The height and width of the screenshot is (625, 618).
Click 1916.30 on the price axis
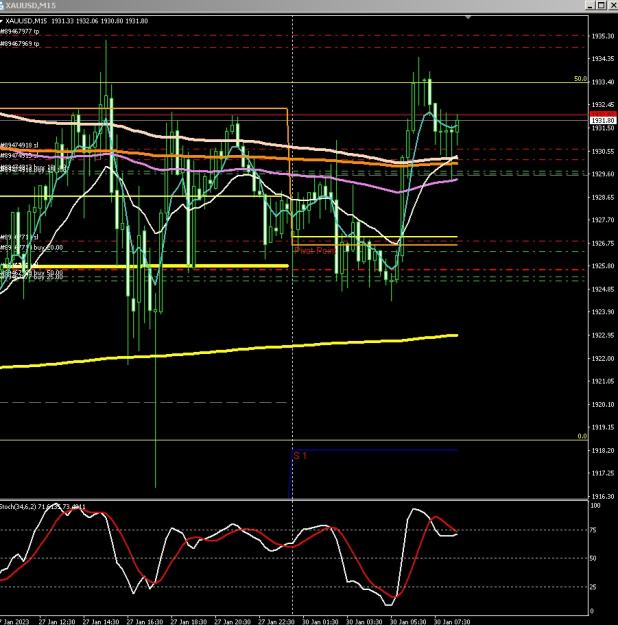[602, 496]
